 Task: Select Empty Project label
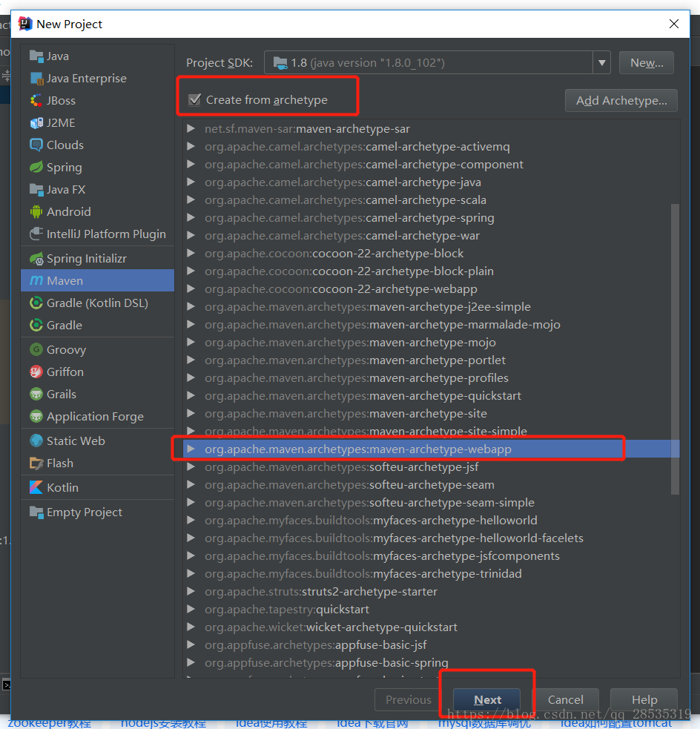(x=85, y=512)
